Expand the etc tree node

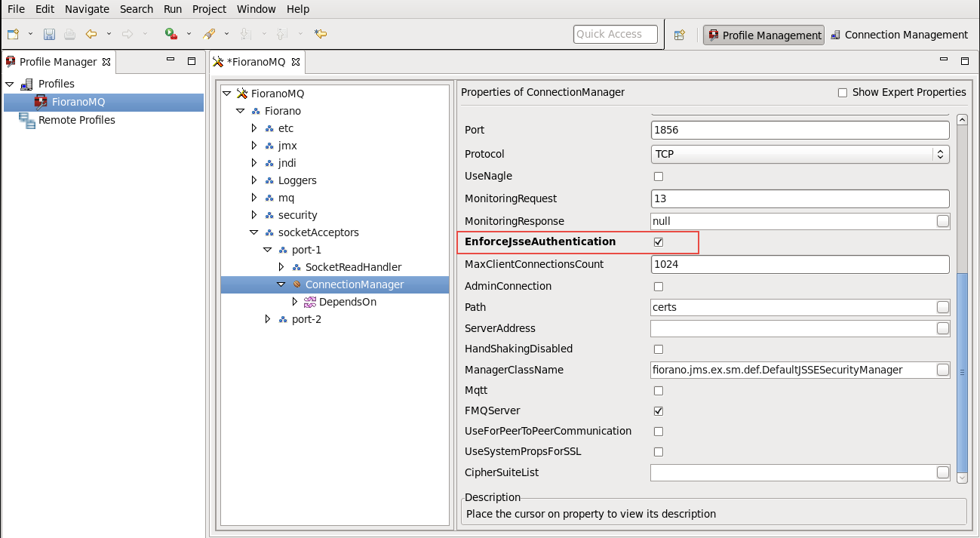pyautogui.click(x=254, y=128)
